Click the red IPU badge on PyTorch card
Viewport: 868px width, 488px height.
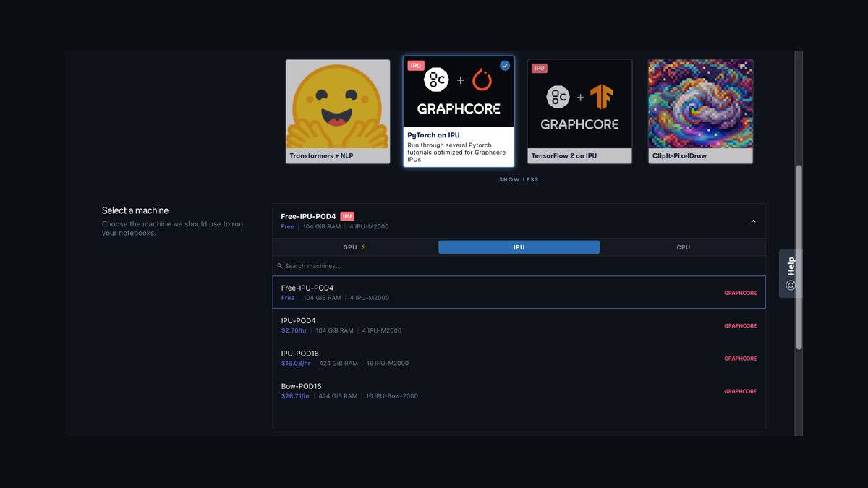click(x=415, y=65)
